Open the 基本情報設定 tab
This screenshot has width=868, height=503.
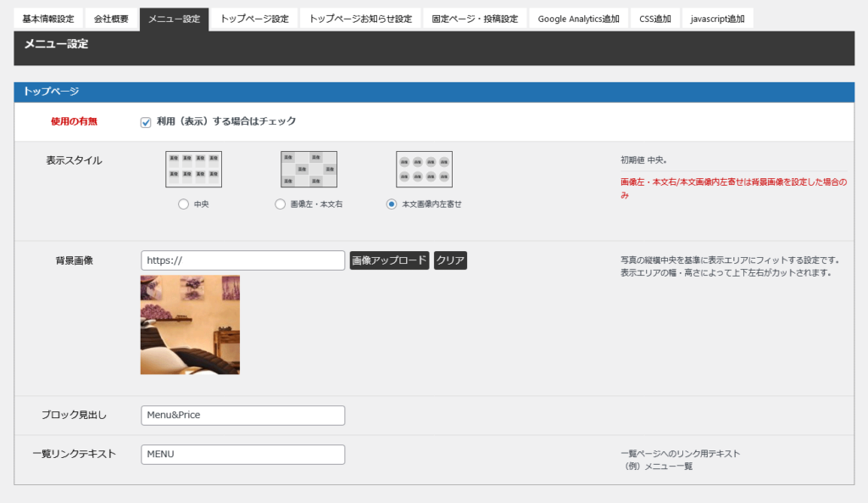point(47,19)
